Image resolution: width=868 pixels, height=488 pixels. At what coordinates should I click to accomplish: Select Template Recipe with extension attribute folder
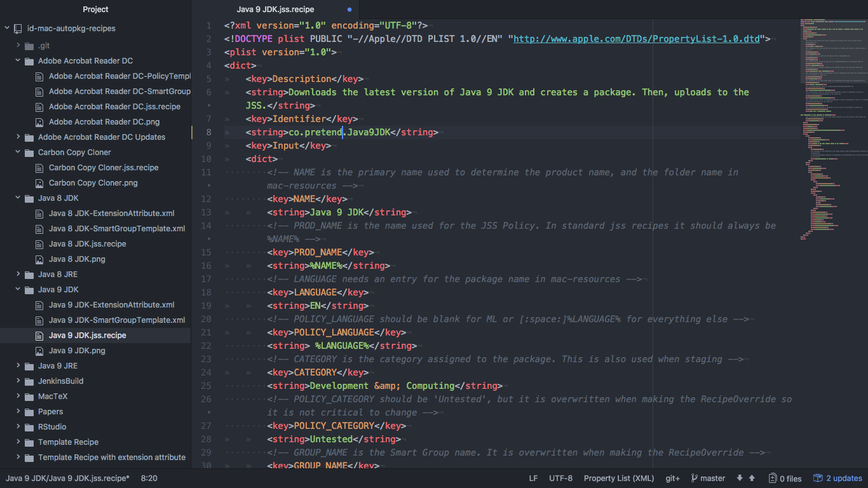[x=112, y=457]
